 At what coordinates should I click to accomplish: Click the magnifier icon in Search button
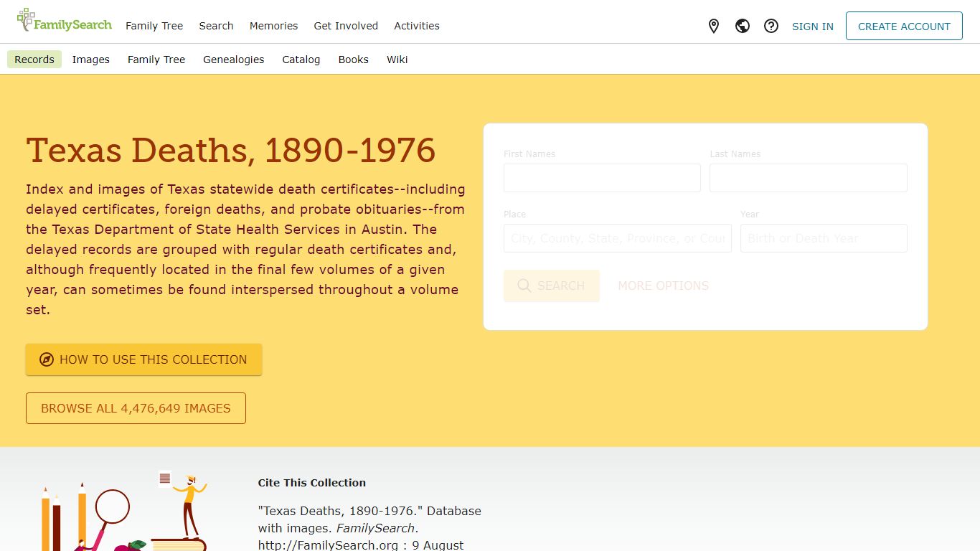point(524,286)
